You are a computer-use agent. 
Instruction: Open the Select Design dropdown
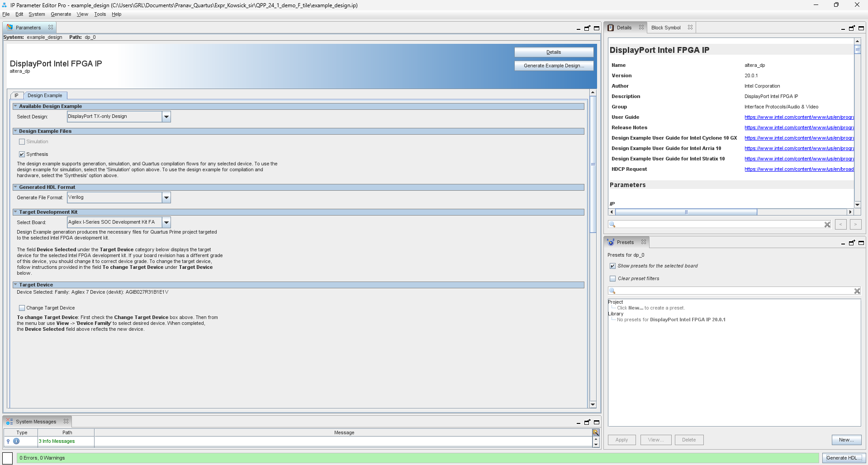pos(166,117)
